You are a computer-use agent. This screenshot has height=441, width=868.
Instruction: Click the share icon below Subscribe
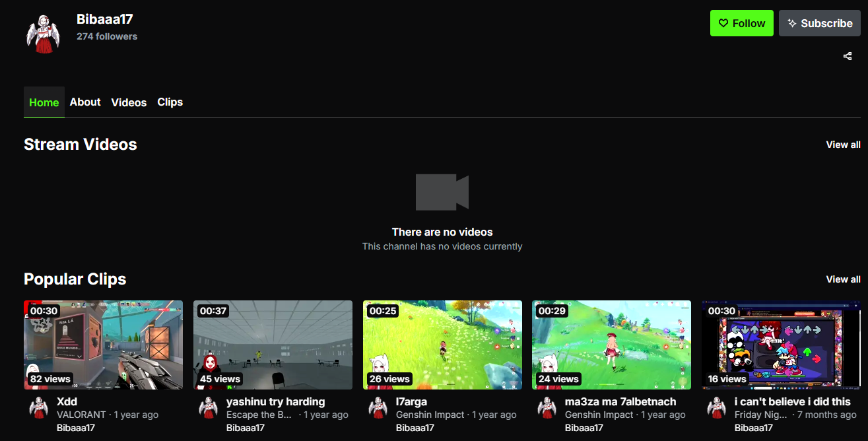848,56
